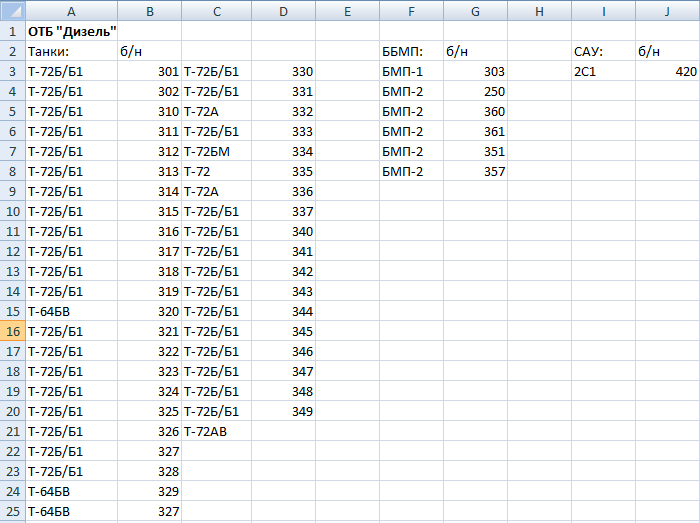Click the САУ: label cell
700x523 pixels.
point(604,51)
